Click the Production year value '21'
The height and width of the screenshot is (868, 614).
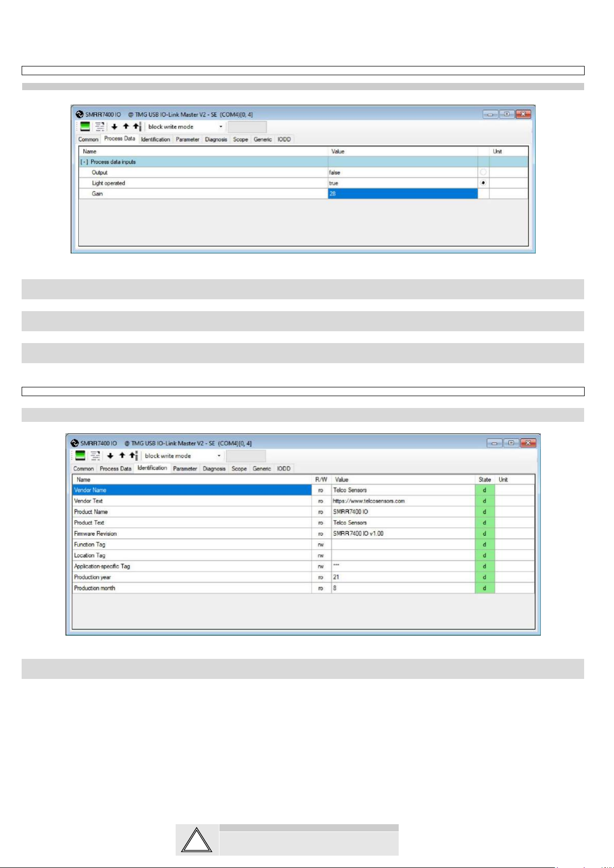pyautogui.click(x=336, y=577)
